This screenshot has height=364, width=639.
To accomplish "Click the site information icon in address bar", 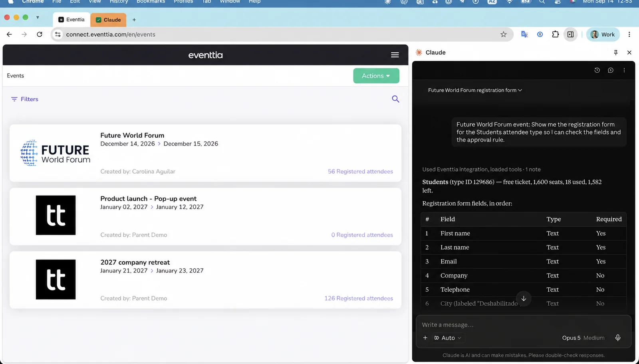I will coord(58,34).
